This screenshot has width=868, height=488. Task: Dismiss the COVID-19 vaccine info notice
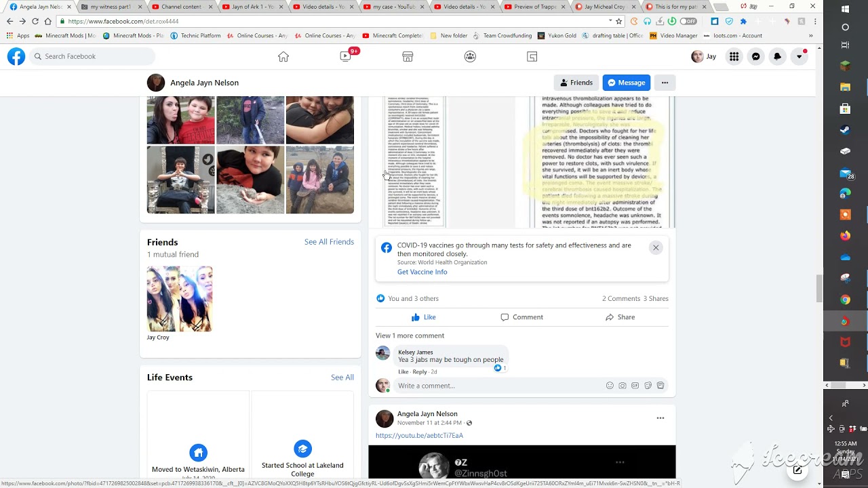(656, 247)
